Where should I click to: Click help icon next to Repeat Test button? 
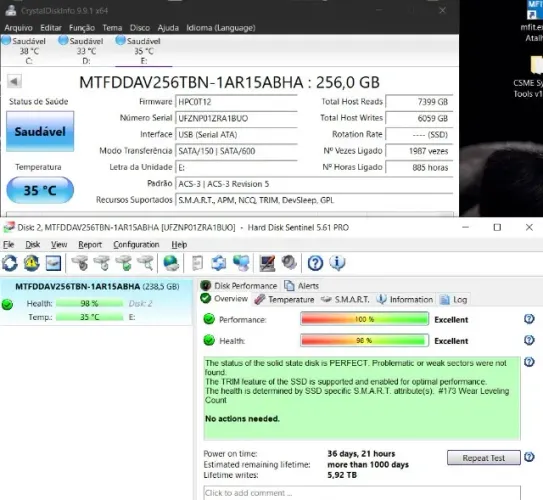coord(529,457)
